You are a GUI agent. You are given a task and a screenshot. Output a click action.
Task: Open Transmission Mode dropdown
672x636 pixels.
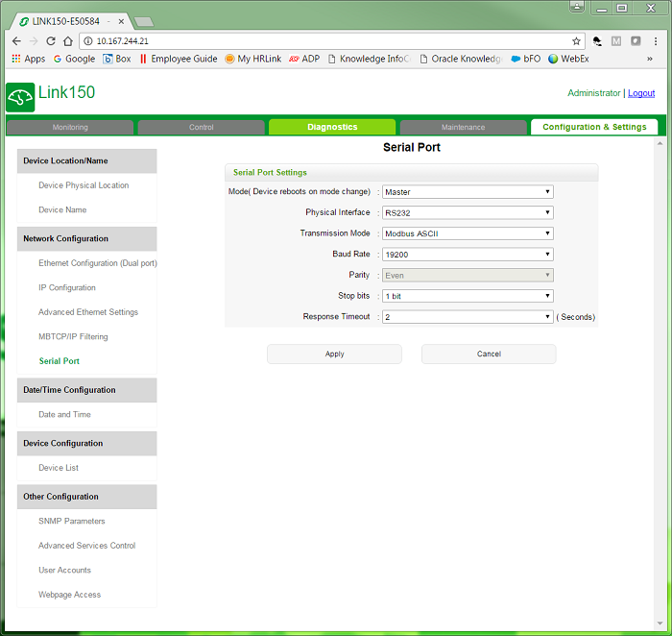click(468, 233)
